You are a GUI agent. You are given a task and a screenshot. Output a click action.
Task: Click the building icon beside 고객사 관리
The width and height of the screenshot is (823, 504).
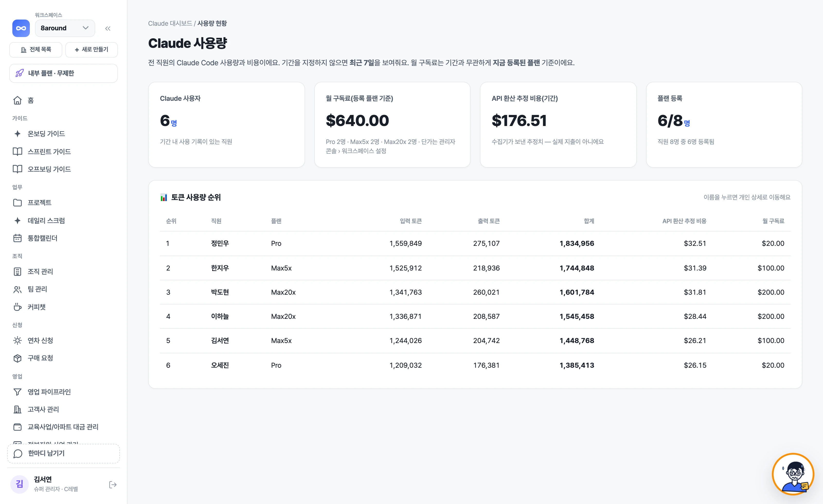[x=17, y=409]
